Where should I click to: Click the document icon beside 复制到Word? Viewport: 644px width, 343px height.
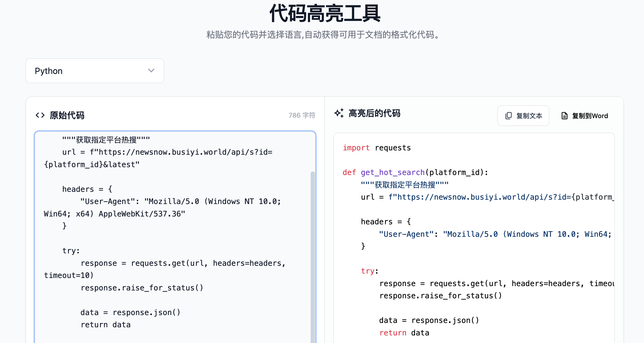click(565, 115)
